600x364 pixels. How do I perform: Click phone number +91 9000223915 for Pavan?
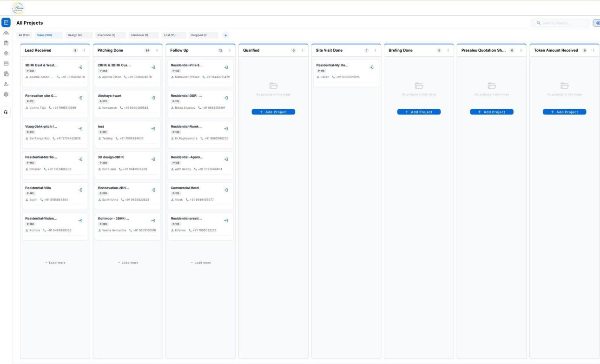(348, 77)
